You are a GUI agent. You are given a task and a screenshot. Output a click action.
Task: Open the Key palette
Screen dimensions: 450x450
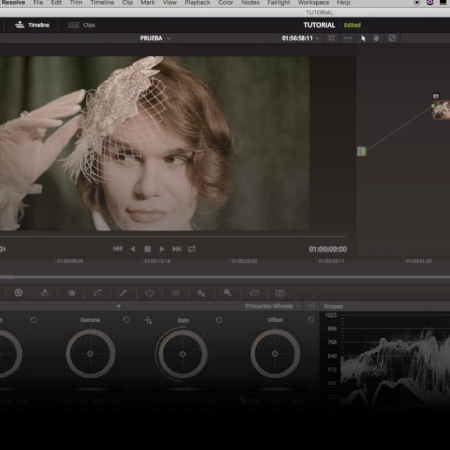point(228,293)
